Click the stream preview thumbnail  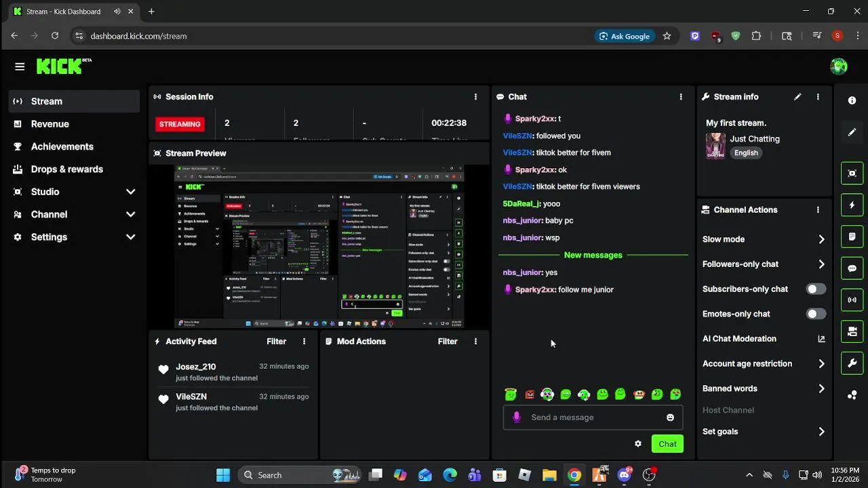[319, 247]
